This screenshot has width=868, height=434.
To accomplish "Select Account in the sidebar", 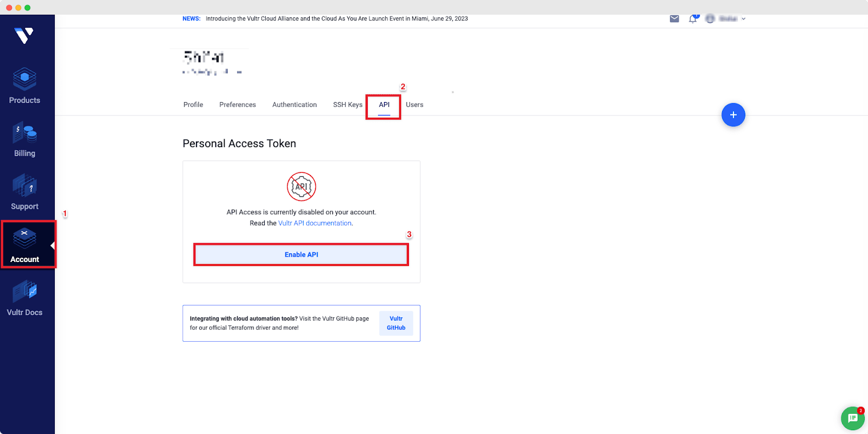I will (x=25, y=245).
